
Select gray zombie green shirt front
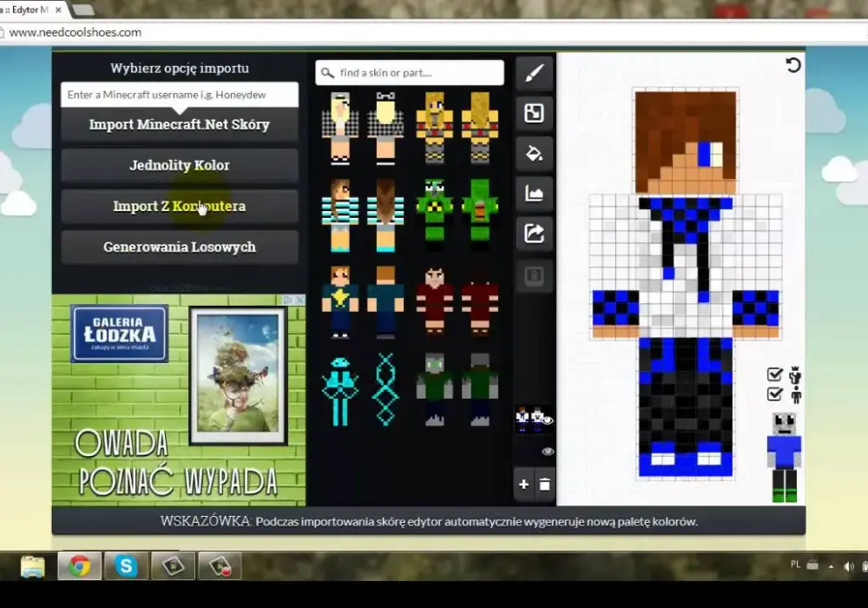(435, 390)
